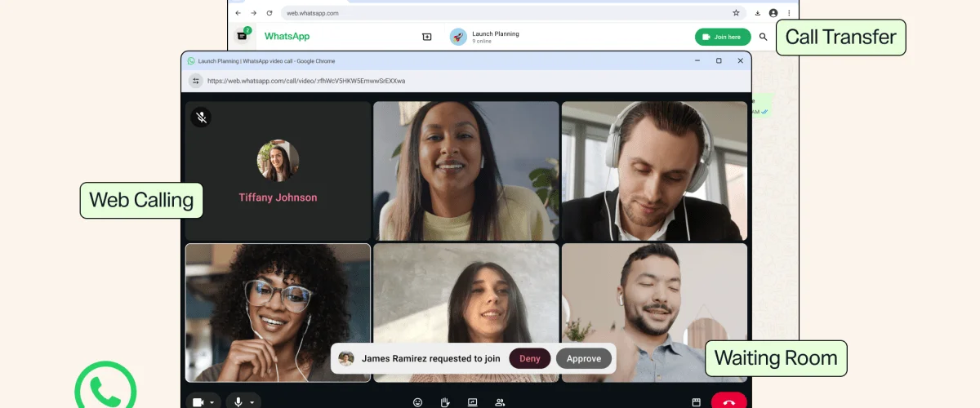The width and height of the screenshot is (980, 408).
Task: Select Tiffany Johnson's profile picture
Action: click(x=278, y=161)
